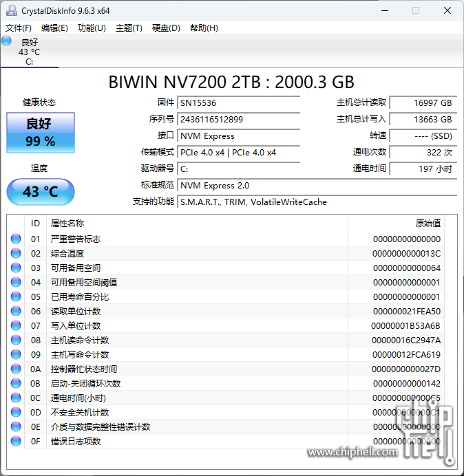Click status orb beside 控制器忙状态时间 row

[16, 369]
